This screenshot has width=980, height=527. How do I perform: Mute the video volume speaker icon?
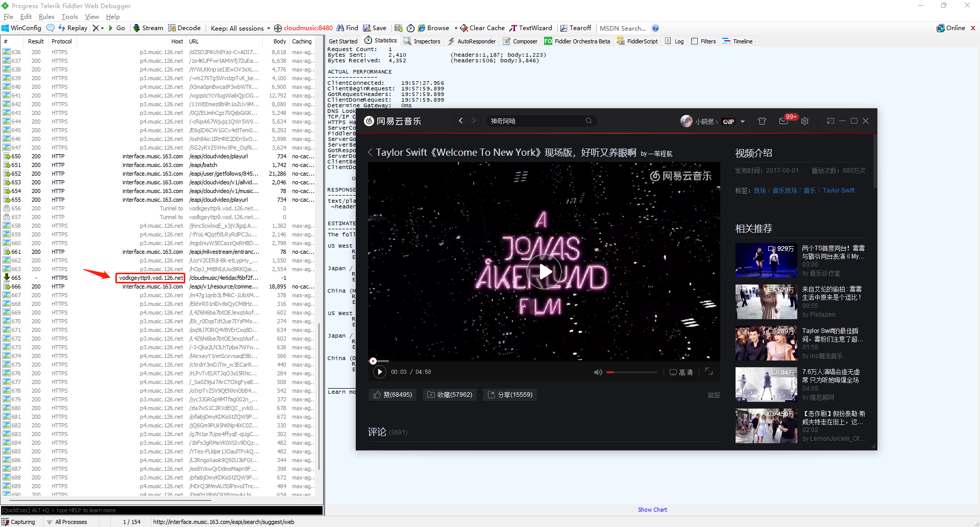pyautogui.click(x=598, y=372)
